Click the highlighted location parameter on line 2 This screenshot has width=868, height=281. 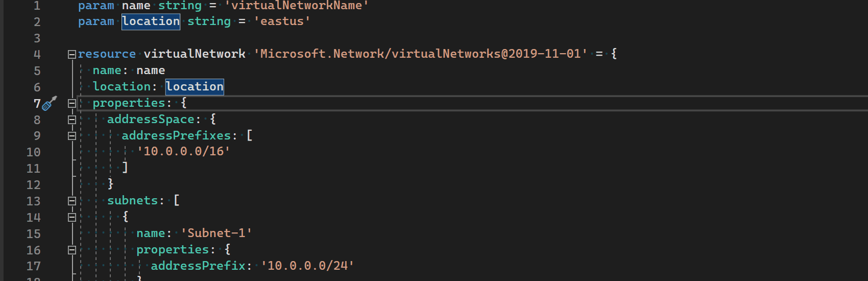(x=151, y=21)
